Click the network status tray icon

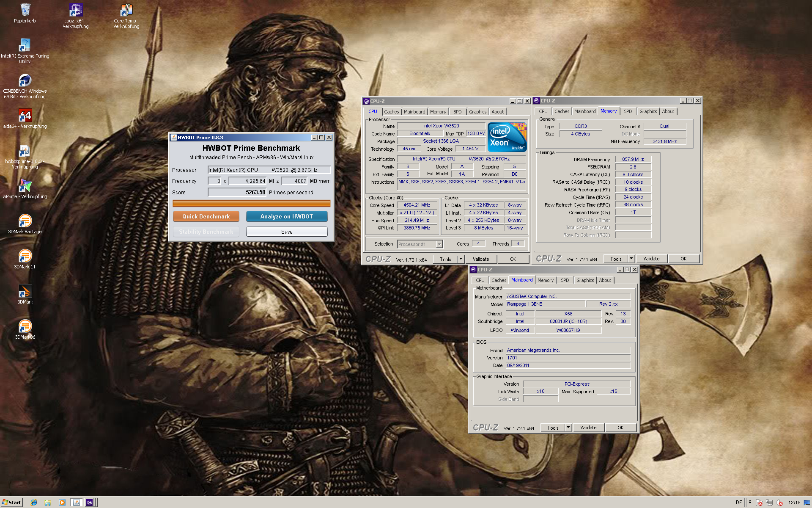769,502
